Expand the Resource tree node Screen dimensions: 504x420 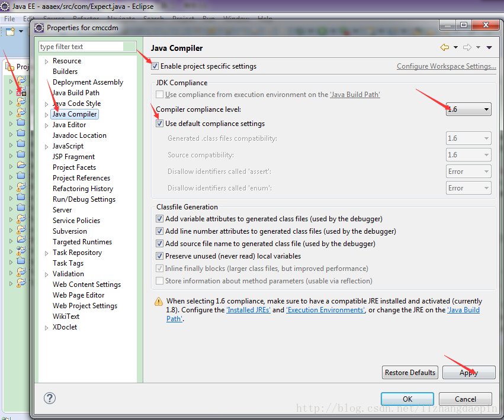47,62
